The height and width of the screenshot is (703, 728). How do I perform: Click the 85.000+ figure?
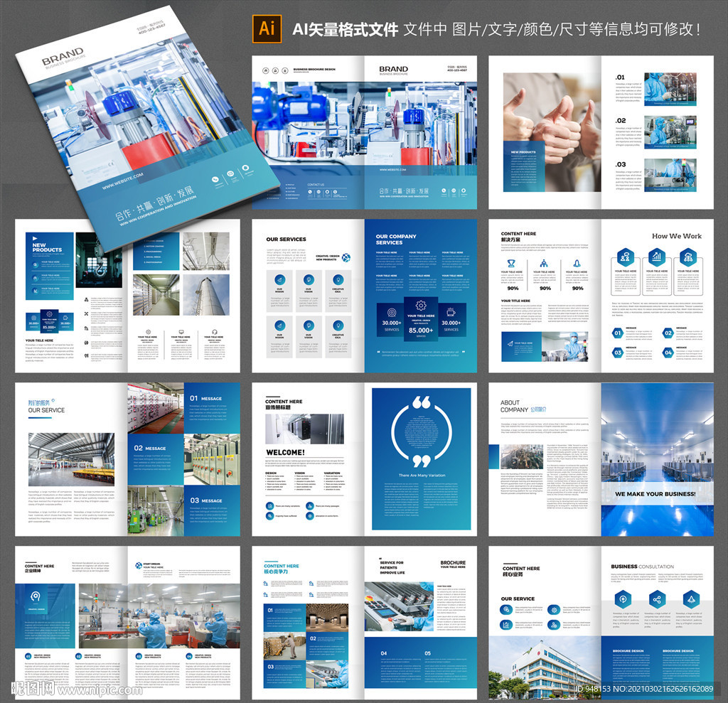point(421,330)
